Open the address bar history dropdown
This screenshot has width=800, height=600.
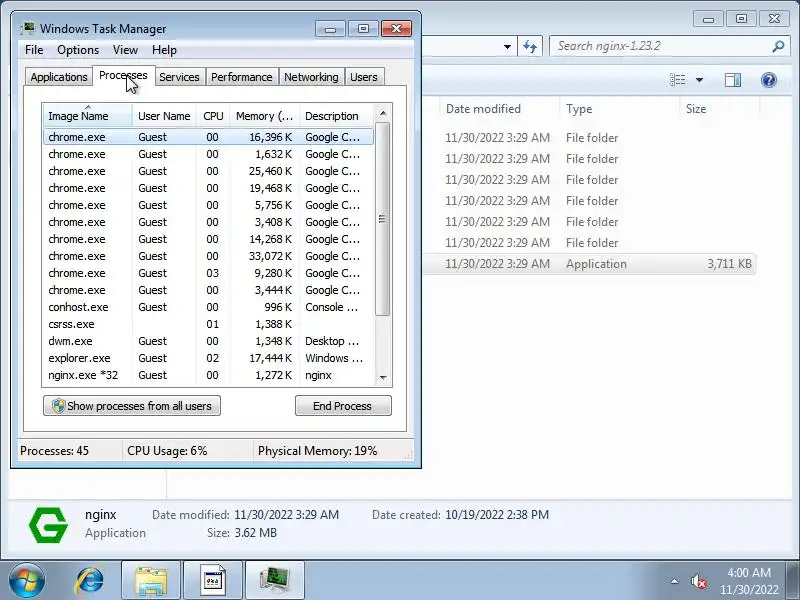tap(507, 46)
